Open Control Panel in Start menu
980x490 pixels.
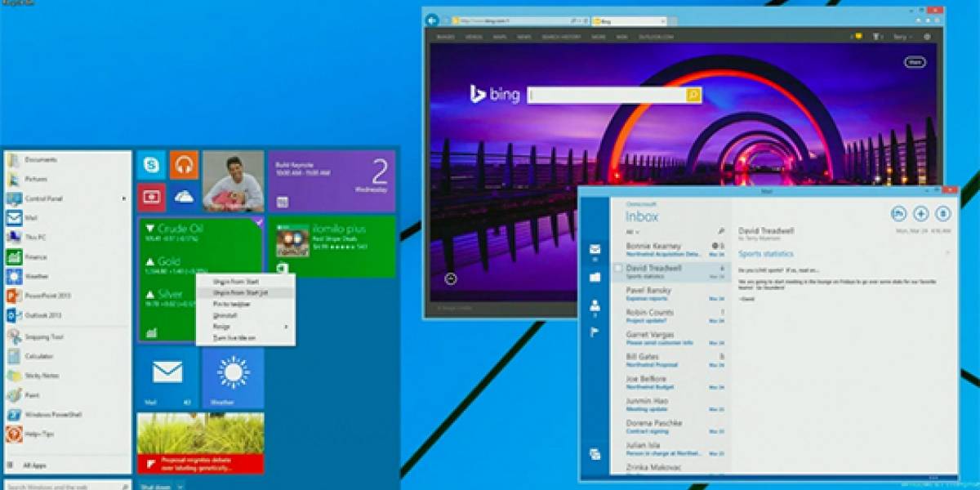pos(67,198)
